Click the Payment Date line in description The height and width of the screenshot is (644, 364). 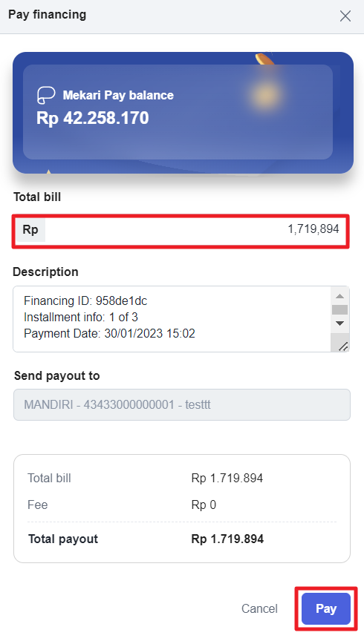point(109,334)
